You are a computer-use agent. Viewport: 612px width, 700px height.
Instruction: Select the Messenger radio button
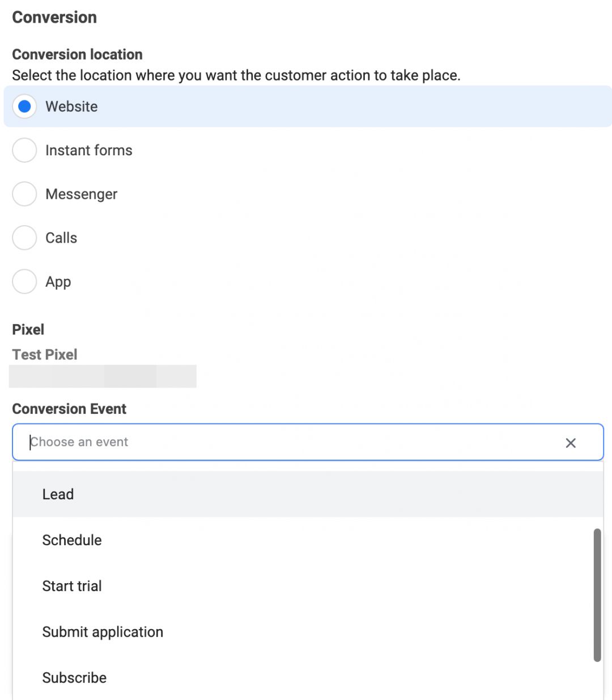[24, 194]
